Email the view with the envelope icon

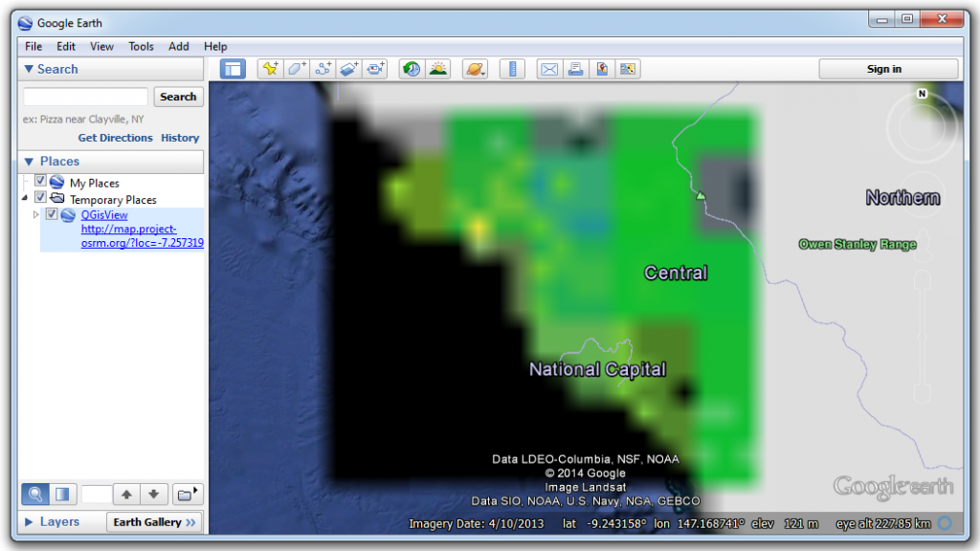549,69
